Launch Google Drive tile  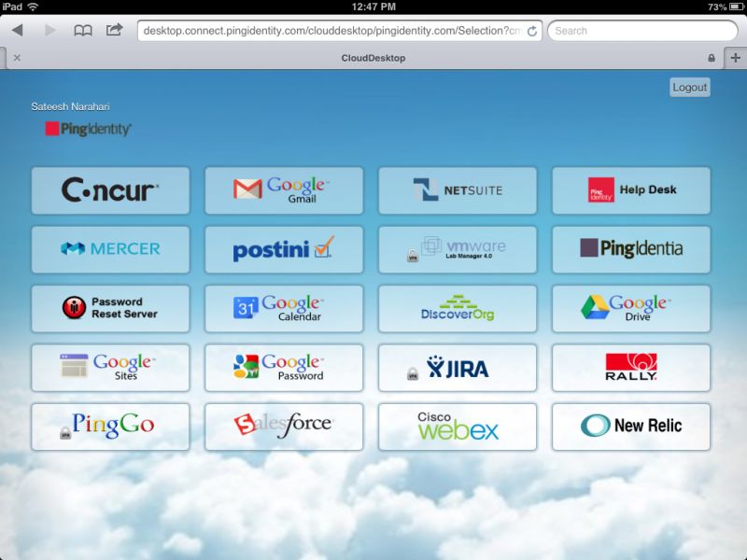(631, 309)
